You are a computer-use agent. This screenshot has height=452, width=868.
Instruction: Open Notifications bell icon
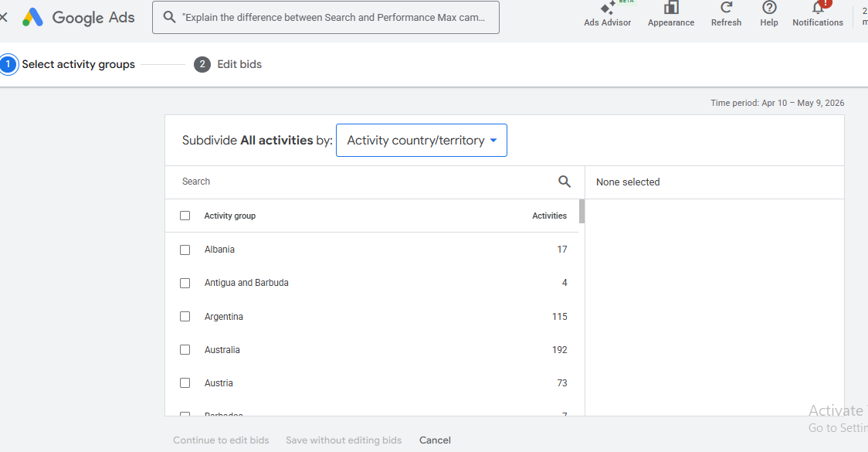click(818, 7)
